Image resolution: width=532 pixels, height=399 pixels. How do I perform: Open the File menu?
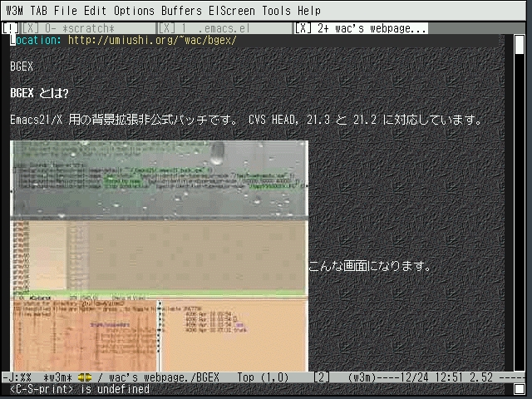[66, 11]
